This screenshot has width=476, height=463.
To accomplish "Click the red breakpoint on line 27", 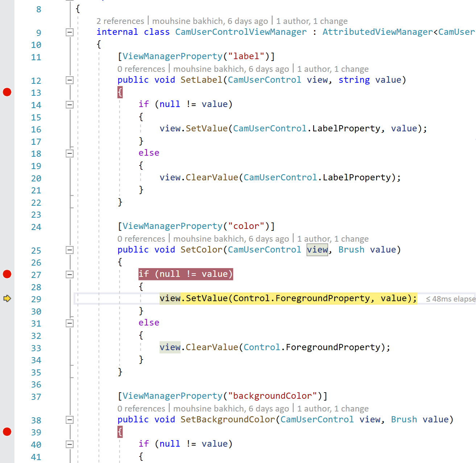I will coord(7,274).
